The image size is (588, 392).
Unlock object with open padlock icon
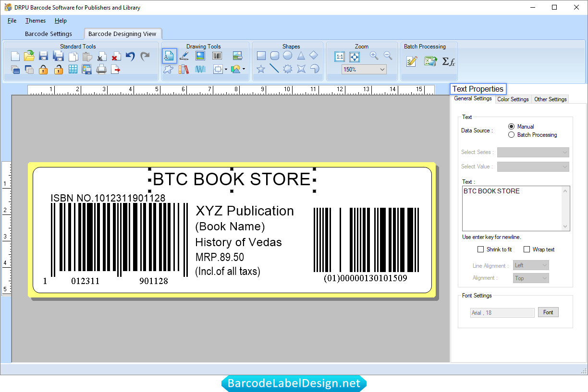tap(58, 70)
